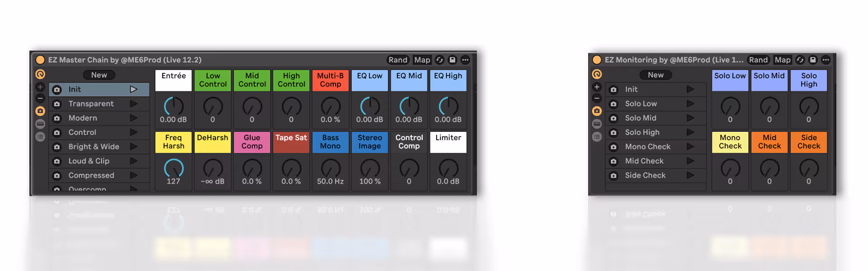This screenshot has height=271, width=868.
Task: Click the Side Check macro knob
Action: coord(809,168)
